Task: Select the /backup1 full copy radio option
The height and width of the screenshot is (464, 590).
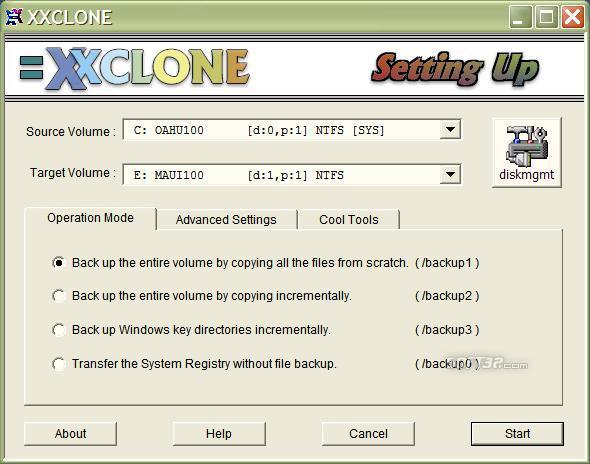Action: coord(59,263)
